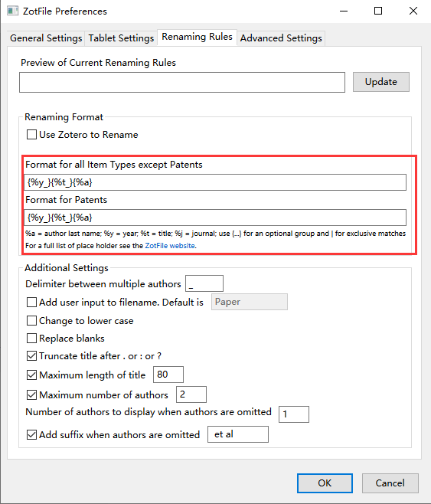Click the 'Renaming Format' group label
The height and width of the screenshot is (504, 431).
64,117
